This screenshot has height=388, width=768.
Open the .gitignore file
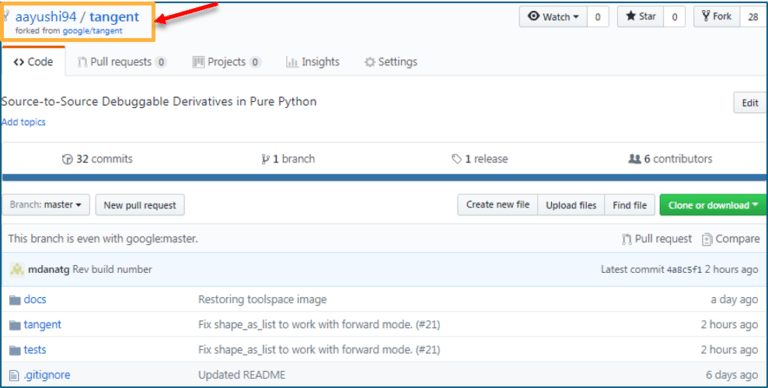[47, 375]
